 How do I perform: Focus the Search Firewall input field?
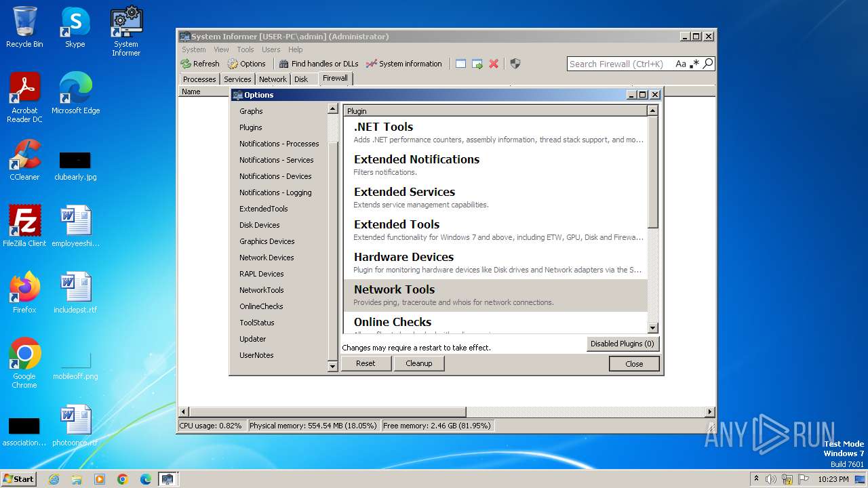pos(620,64)
